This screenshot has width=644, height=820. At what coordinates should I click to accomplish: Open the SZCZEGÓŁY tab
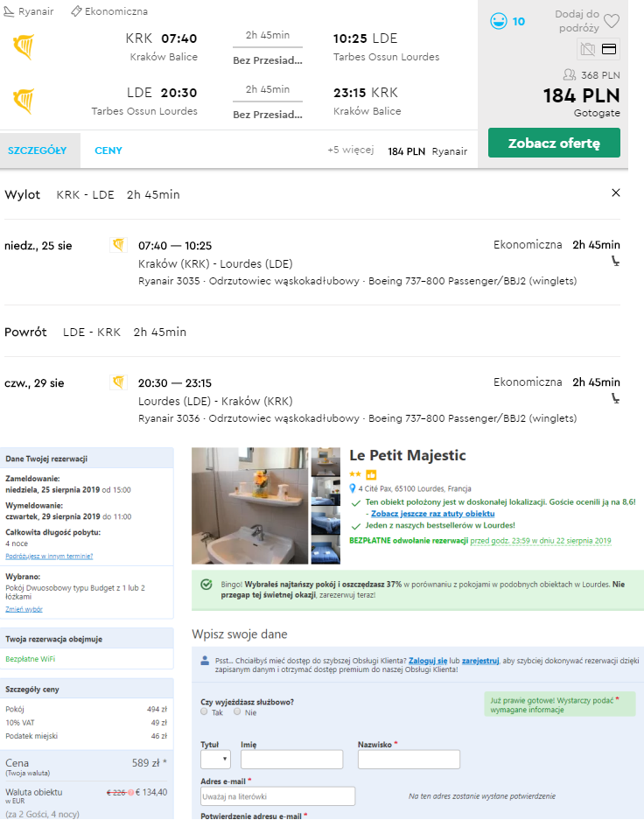(x=40, y=151)
